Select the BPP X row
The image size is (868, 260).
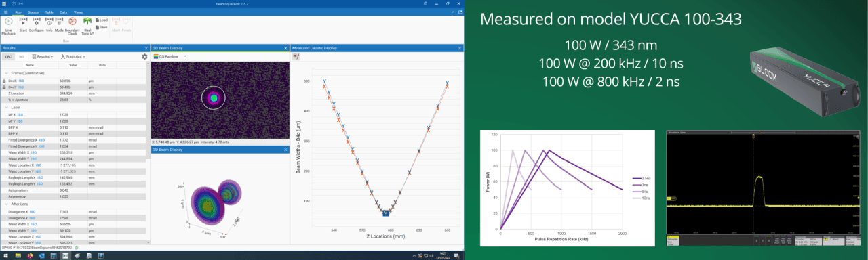coord(73,127)
